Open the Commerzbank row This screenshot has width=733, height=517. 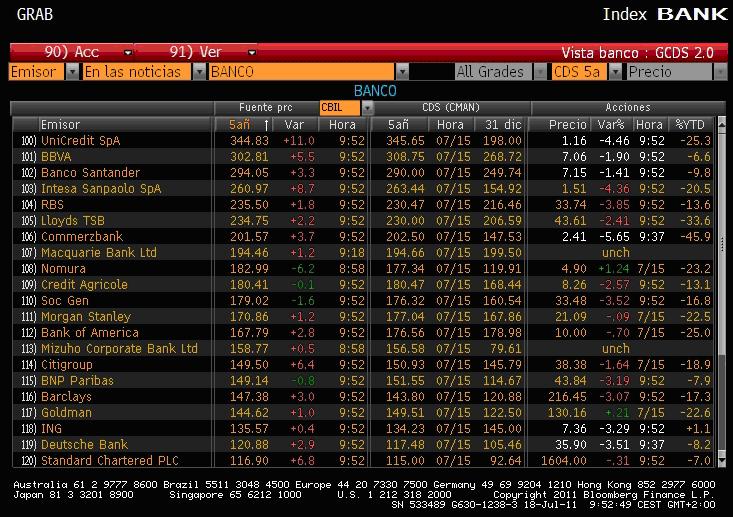pos(363,237)
